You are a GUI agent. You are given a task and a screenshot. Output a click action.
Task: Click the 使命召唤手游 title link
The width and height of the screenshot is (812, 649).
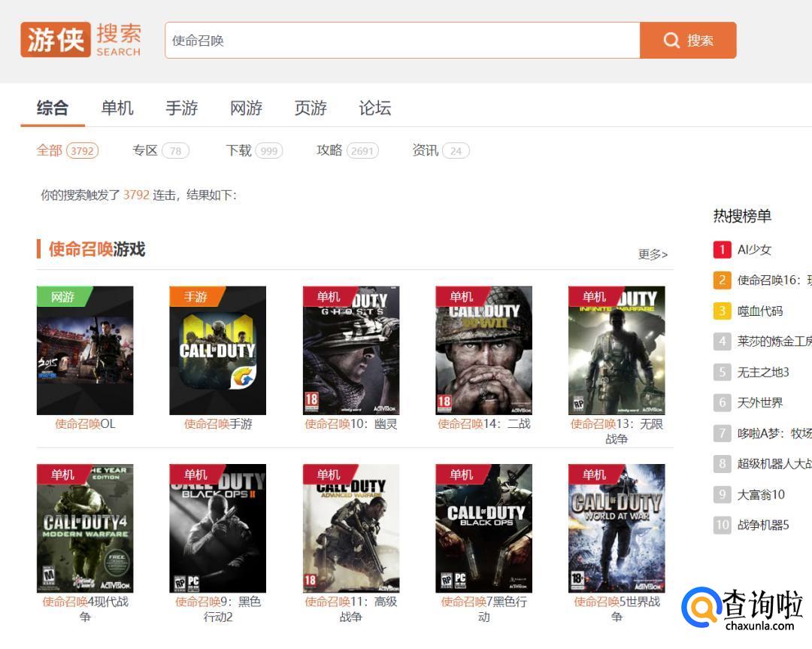pos(218,423)
